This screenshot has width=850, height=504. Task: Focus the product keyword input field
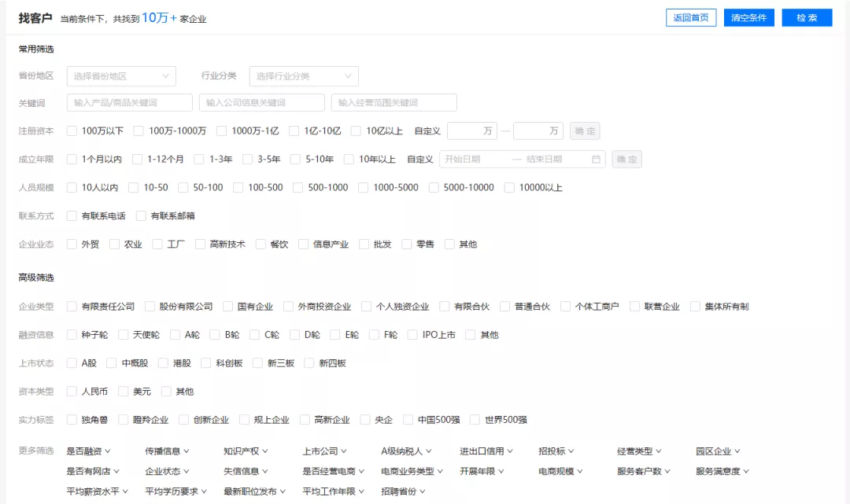[130, 103]
